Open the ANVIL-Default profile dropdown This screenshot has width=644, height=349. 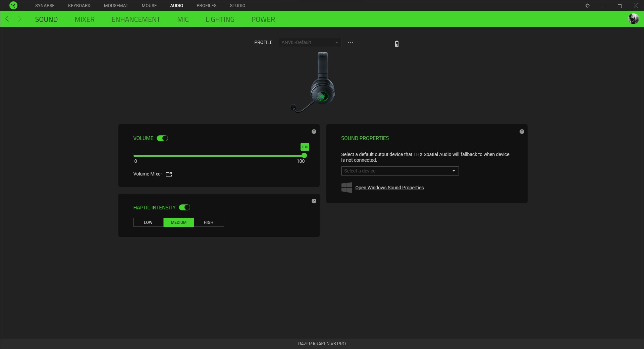tap(309, 42)
